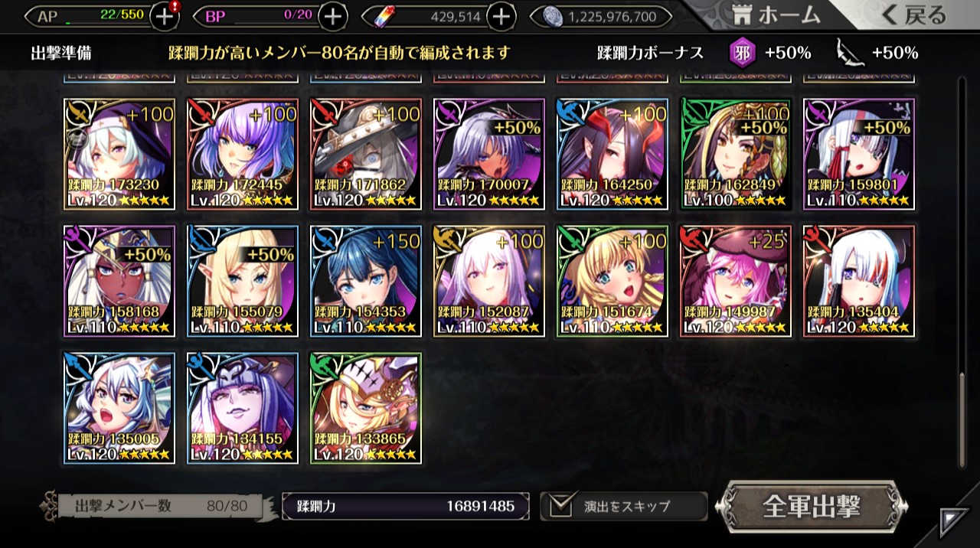Tap the 出撃メンバー数 80/80 counter
The width and height of the screenshot is (980, 548).
(x=156, y=506)
